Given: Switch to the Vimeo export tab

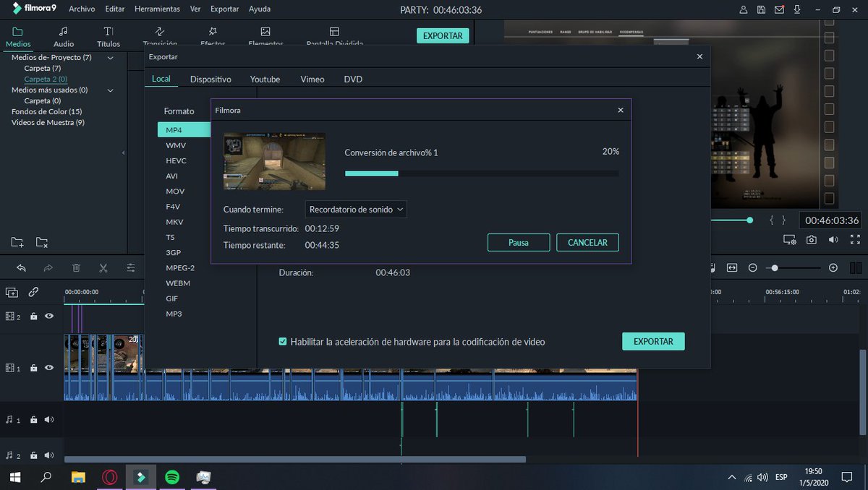Looking at the screenshot, I should click(312, 79).
